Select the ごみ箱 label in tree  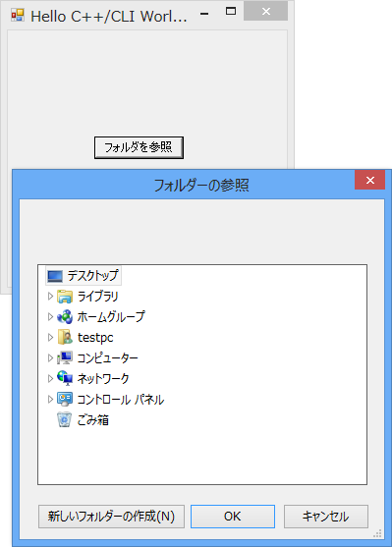coord(93,419)
